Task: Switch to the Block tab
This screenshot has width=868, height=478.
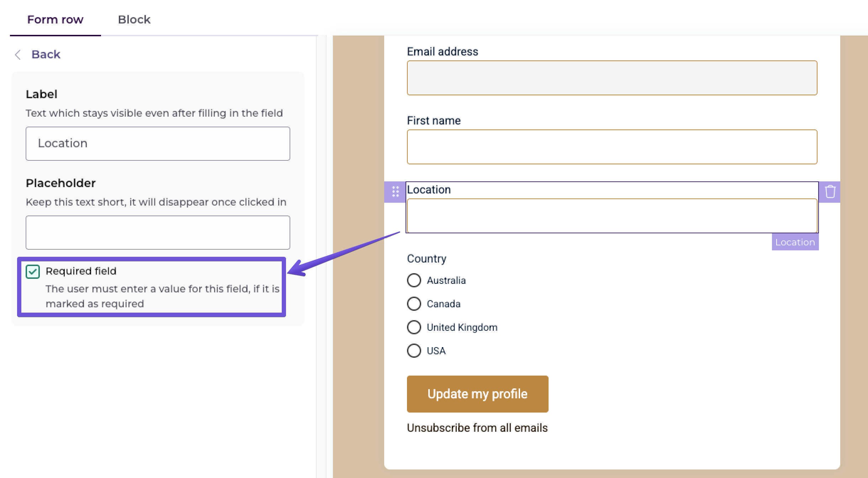Action: point(134,20)
